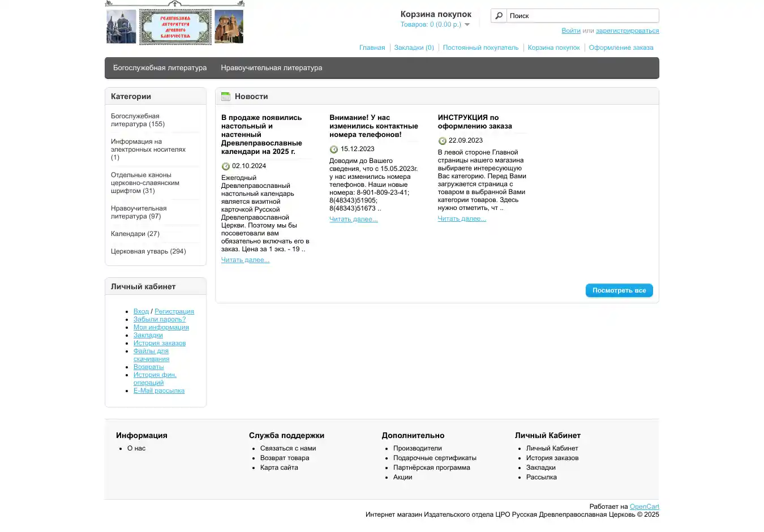The image size is (764, 532).
Task: Open Забыли пароль? link in Личный кабинет
Action: 159,319
